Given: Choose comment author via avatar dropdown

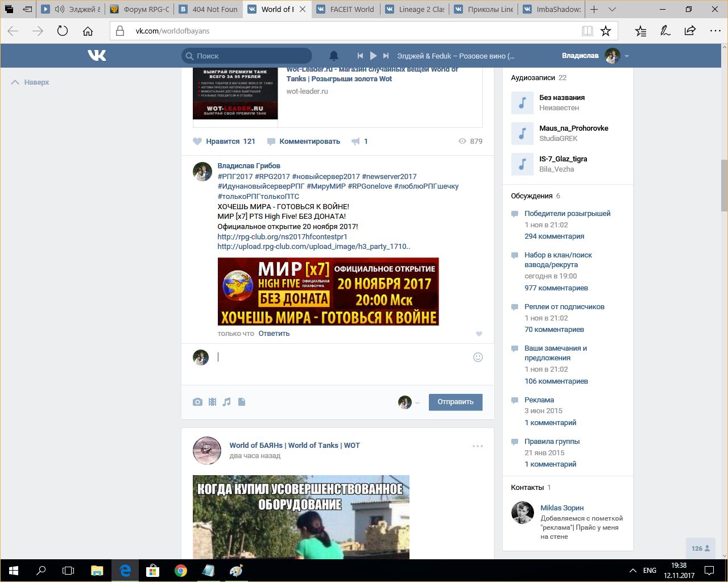Looking at the screenshot, I should click(408, 402).
